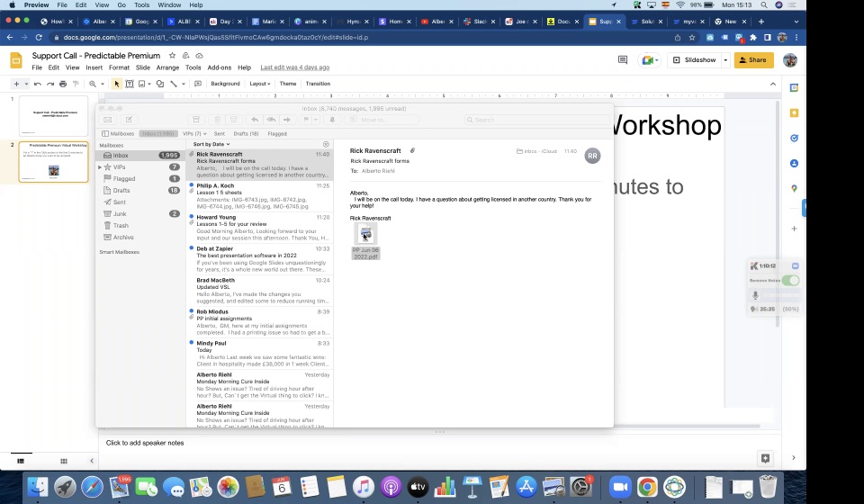Open the shape tool in Slides
This screenshot has height=504, width=864.
[160, 84]
